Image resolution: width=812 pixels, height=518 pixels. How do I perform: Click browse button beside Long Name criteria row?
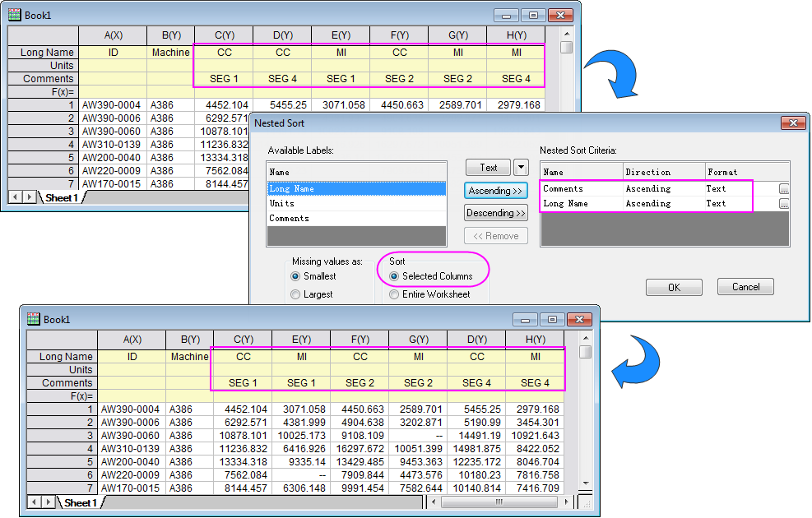coord(784,204)
